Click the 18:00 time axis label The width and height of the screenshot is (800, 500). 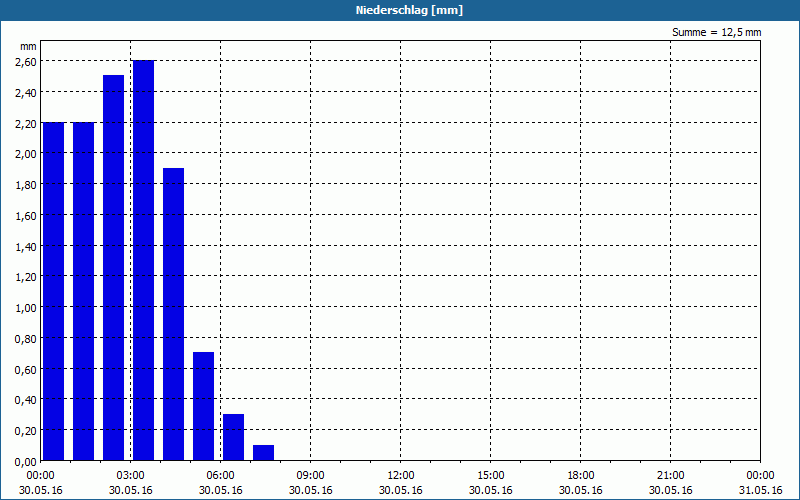pyautogui.click(x=581, y=476)
